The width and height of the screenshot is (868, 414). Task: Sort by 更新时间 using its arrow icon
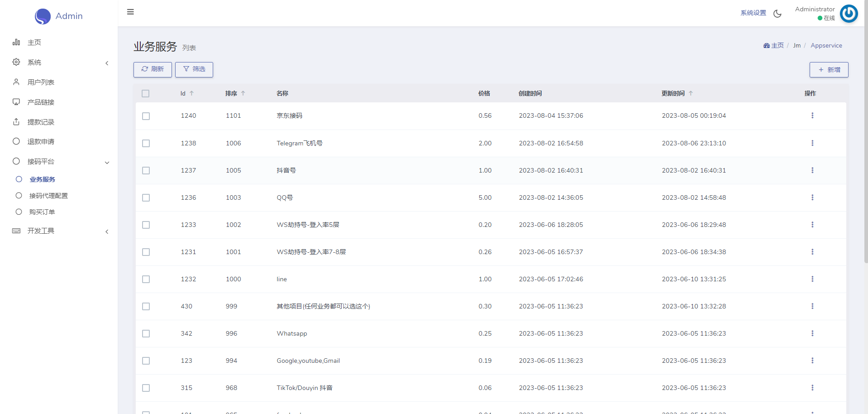(x=691, y=93)
